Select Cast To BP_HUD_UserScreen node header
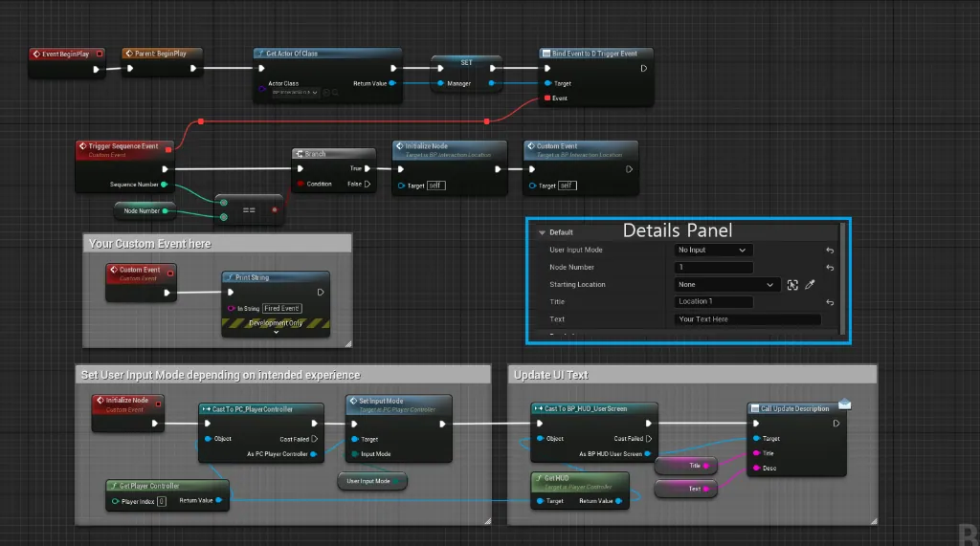The image size is (980, 546). [593, 408]
